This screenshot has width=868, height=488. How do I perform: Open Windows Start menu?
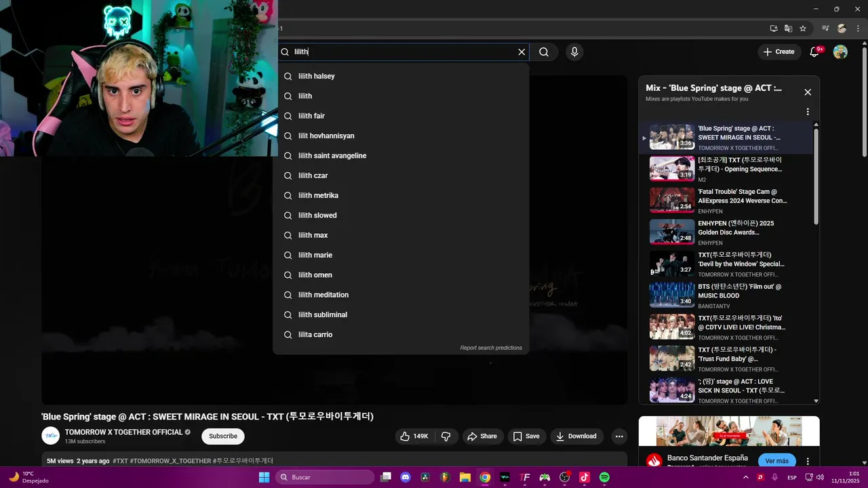264,477
